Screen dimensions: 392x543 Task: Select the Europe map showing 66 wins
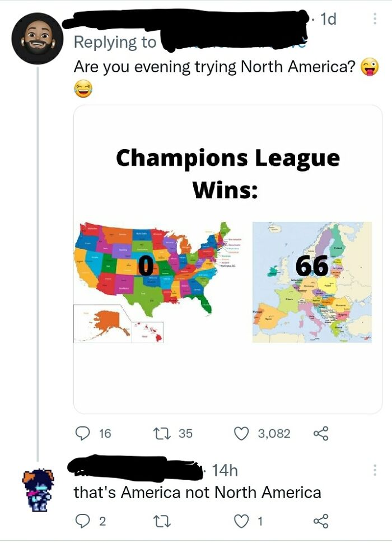pyautogui.click(x=312, y=282)
